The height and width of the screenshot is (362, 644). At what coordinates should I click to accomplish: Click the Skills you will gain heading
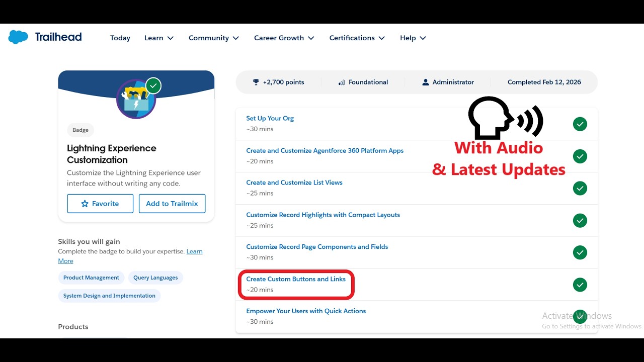(89, 241)
